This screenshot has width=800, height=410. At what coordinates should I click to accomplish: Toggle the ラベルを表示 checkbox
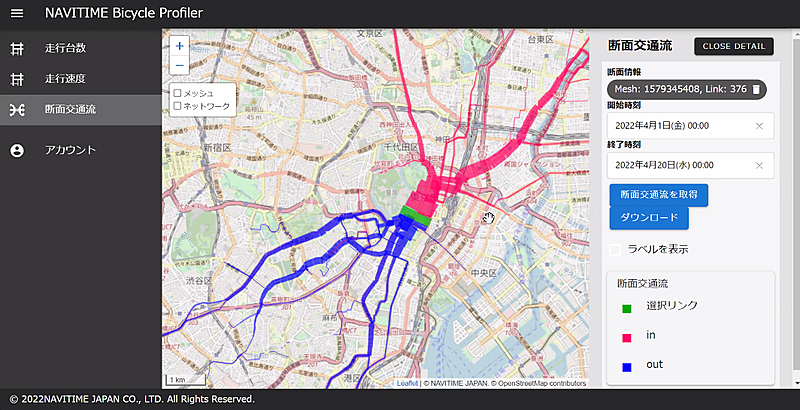[x=615, y=250]
